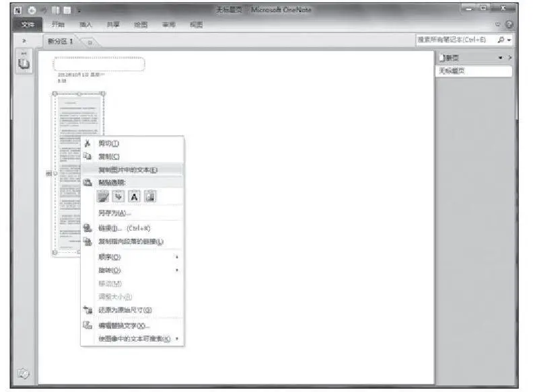
Task: Select Copy Text from Picture menu item
Action: point(128,169)
